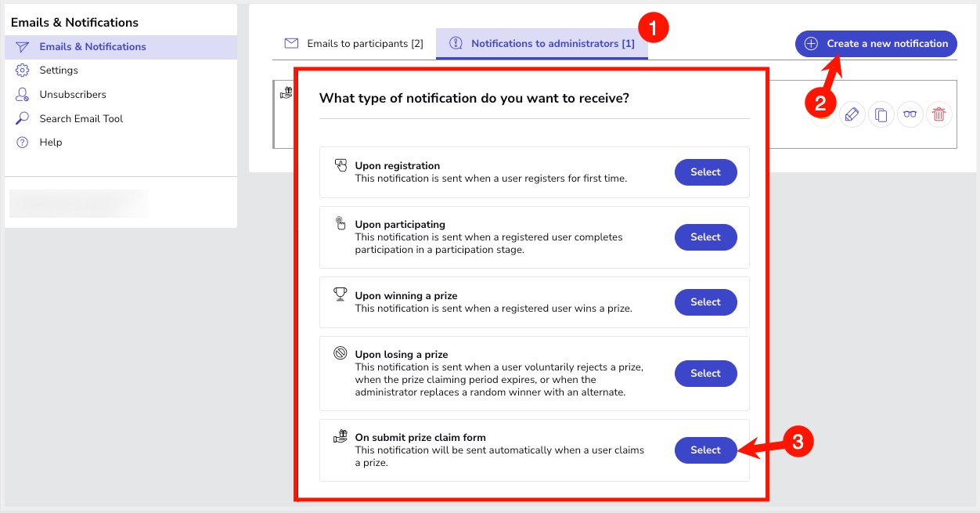980x513 pixels.
Task: Click the pencil edit icon for the notification
Action: [852, 115]
